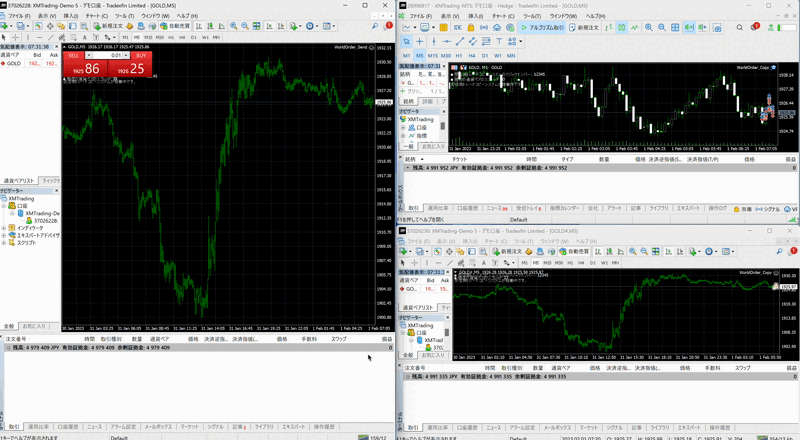Select H1 timeframe in the MT5 window
The image size is (800, 440).
click(x=461, y=55)
